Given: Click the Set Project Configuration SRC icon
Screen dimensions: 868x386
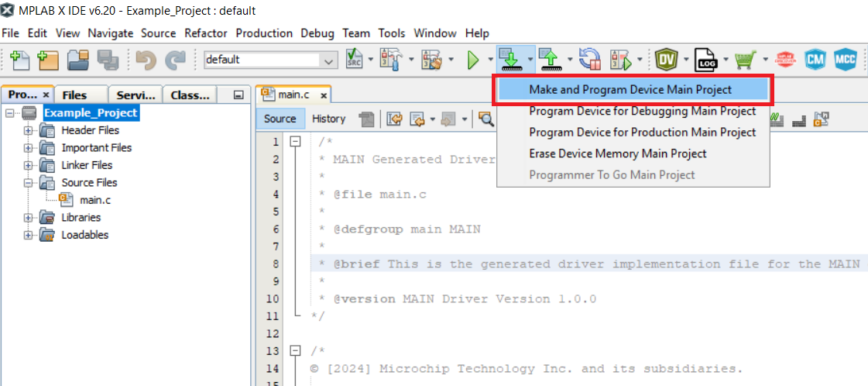Looking at the screenshot, I should (353, 59).
